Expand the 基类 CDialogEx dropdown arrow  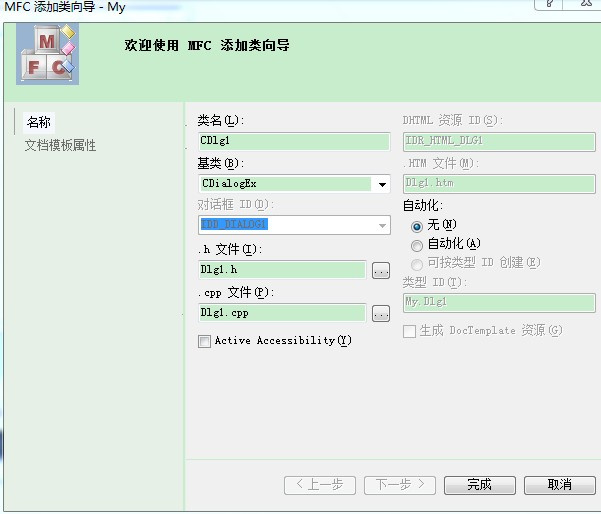point(382,184)
